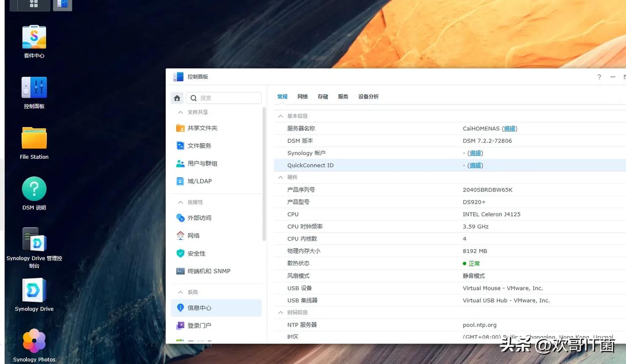Screen dimensions: 626x364
Task: Switch to the General (常规) tab
Action: tap(282, 97)
